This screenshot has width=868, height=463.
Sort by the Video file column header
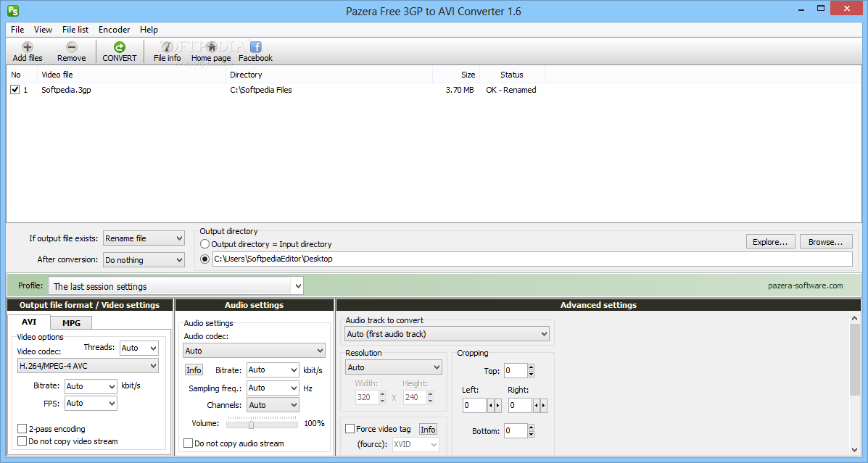pos(132,75)
